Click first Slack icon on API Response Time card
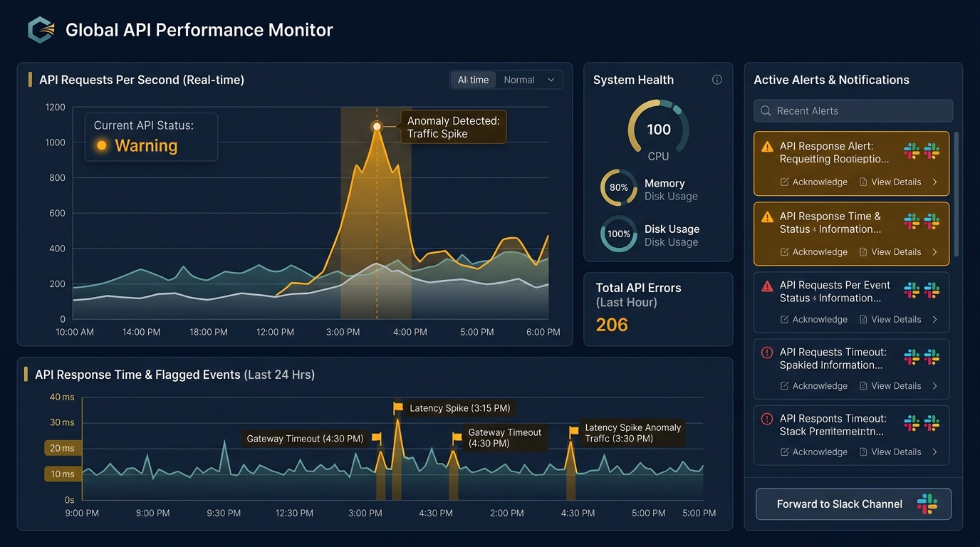This screenshot has height=547, width=980. pyautogui.click(x=912, y=222)
